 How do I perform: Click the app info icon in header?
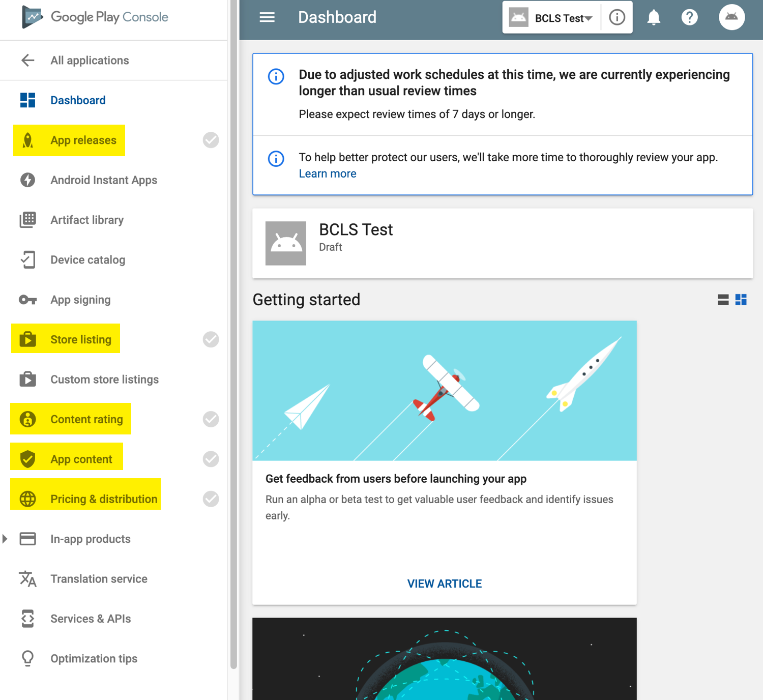click(617, 17)
